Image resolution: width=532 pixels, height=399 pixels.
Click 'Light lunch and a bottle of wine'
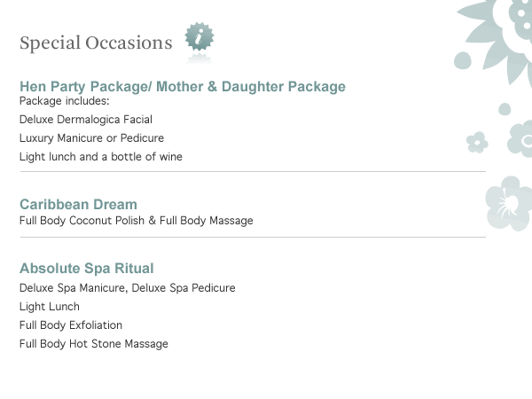coord(101,157)
